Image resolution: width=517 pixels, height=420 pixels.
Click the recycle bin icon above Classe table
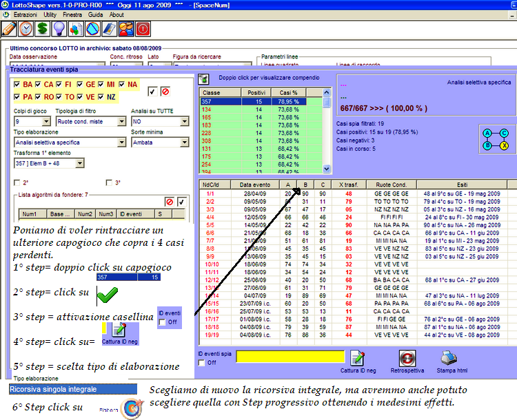point(203,78)
